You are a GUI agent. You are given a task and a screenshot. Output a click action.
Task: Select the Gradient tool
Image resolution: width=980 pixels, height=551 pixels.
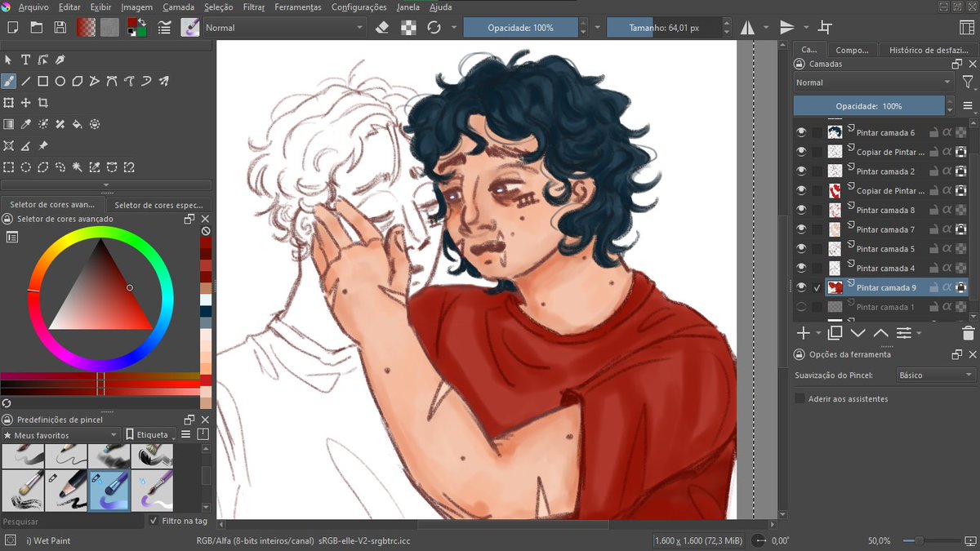(x=8, y=124)
